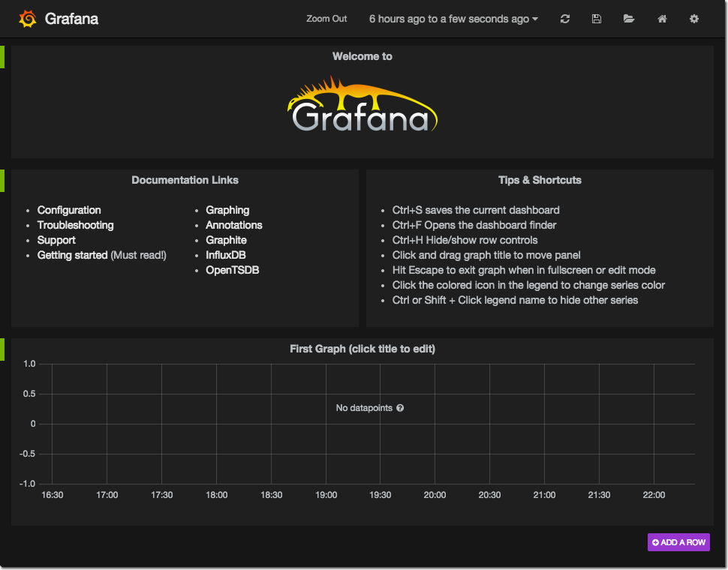
Task: Click the 1.0 y-axis label
Action: 29,364
